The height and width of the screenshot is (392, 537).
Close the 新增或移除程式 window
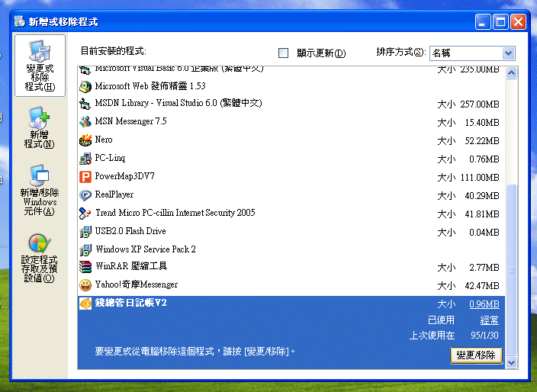(518, 22)
